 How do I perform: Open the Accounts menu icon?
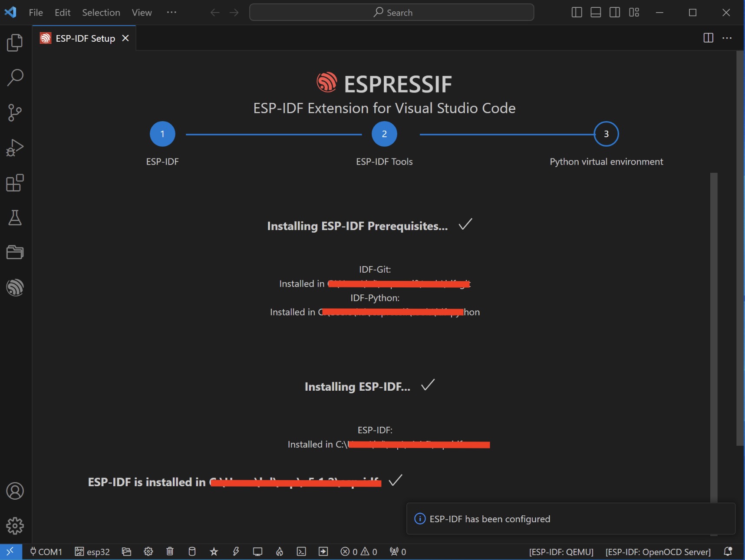[15, 491]
